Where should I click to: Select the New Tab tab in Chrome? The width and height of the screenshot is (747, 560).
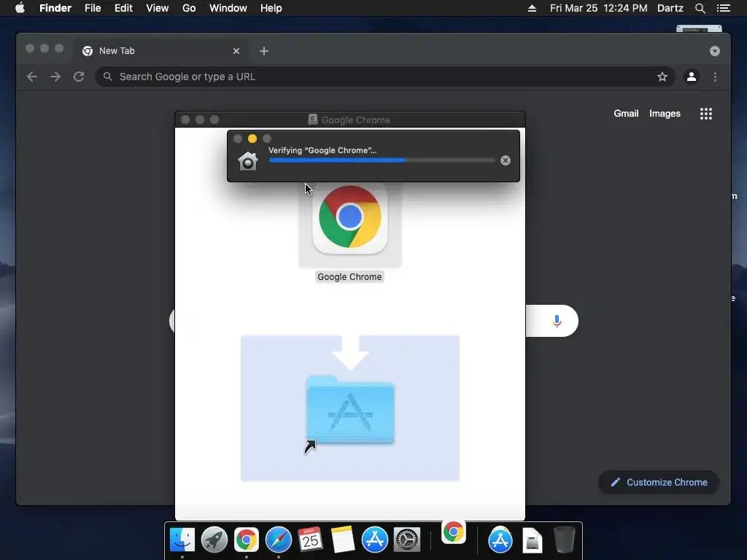click(160, 51)
